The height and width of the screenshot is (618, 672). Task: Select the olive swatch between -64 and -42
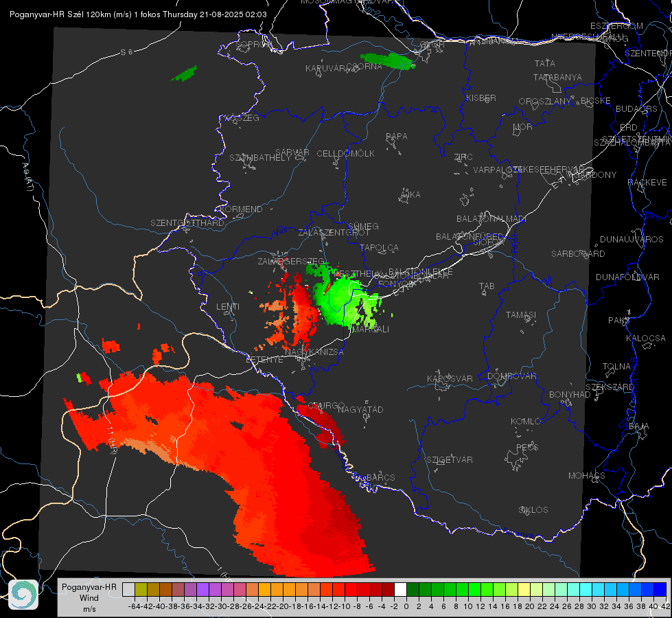point(141,589)
